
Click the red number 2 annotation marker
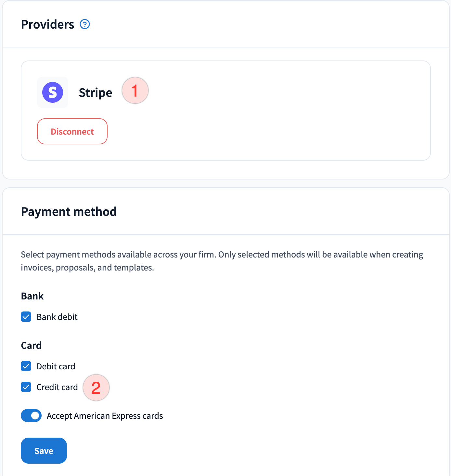tap(96, 388)
